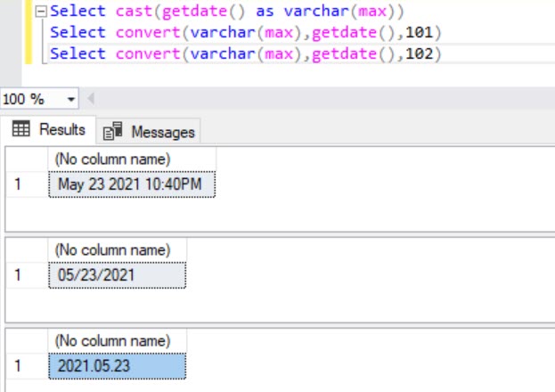This screenshot has height=392, width=555.
Task: Open the 100 % zoom dropdown
Action: coord(71,99)
